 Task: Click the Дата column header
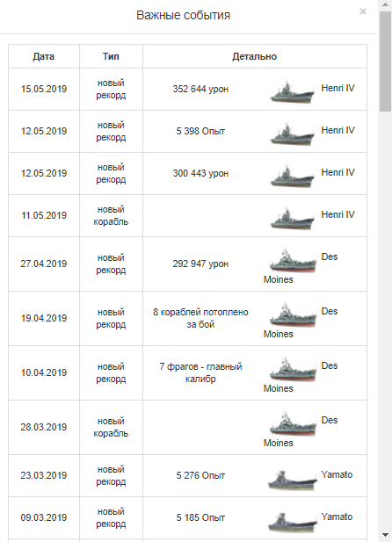[x=44, y=56]
